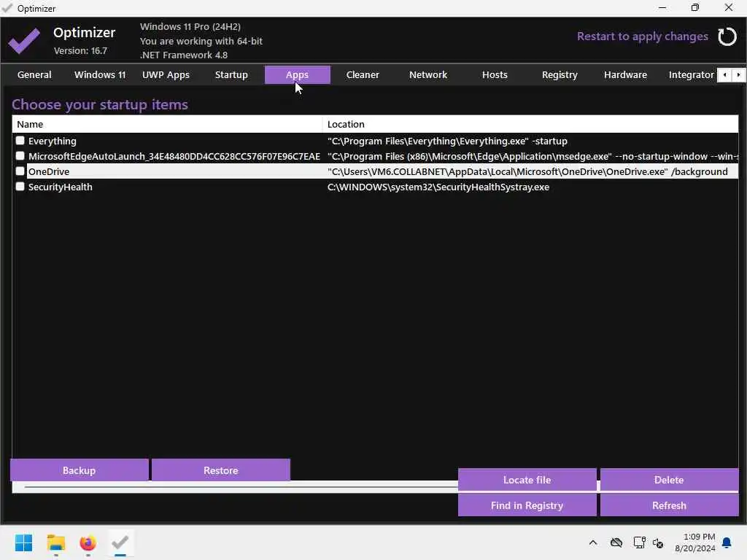Click Locate file button
This screenshot has width=747, height=560.
(x=527, y=480)
